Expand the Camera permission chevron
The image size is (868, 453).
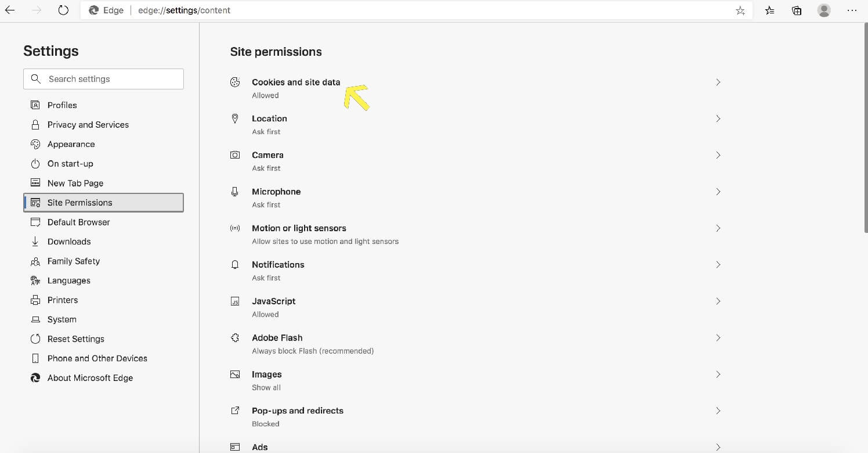718,155
